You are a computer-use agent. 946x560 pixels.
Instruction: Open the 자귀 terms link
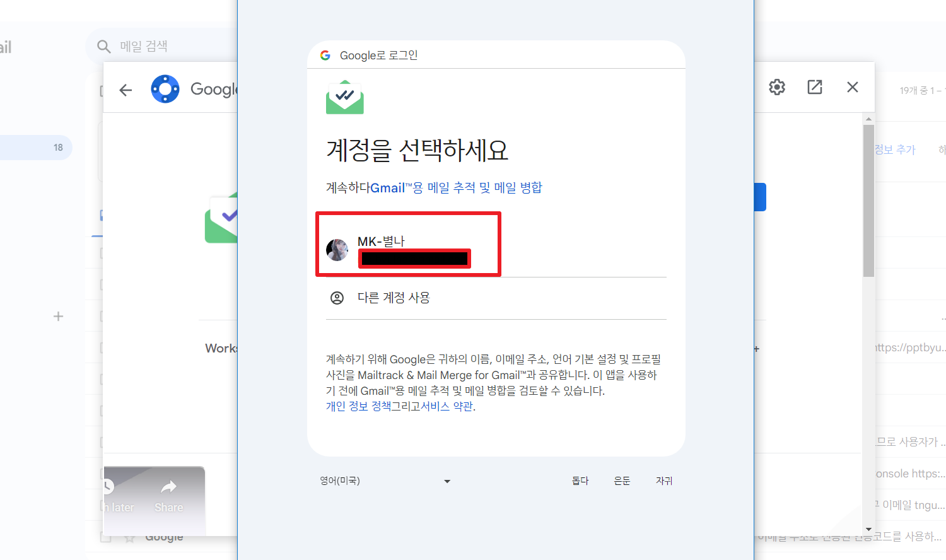coord(664,481)
